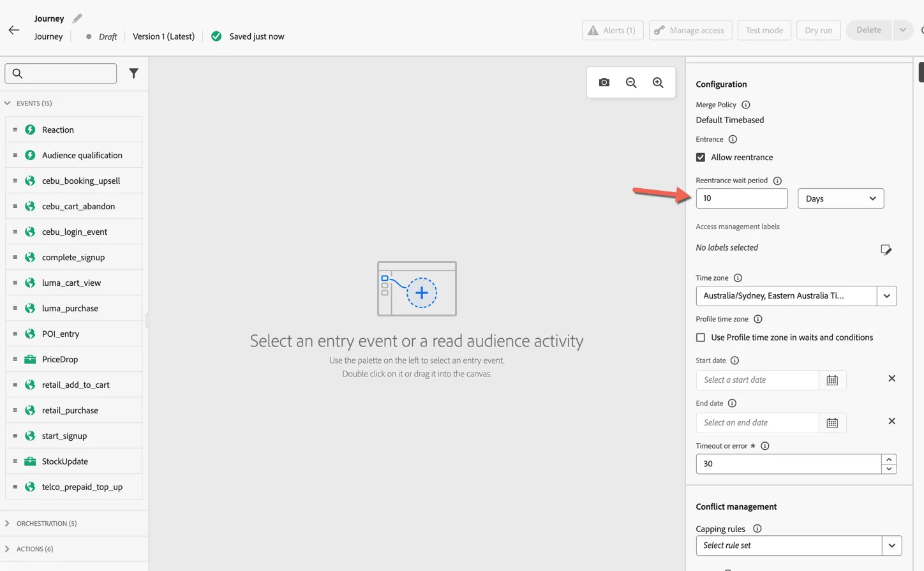This screenshot has width=924, height=571.
Task: Increase the Timeout or error value
Action: tap(889, 459)
